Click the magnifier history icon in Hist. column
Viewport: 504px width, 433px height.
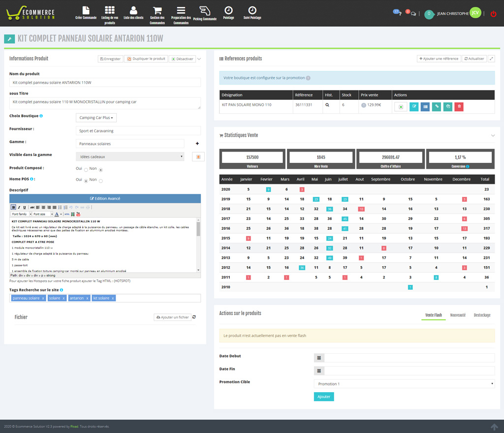(x=327, y=105)
